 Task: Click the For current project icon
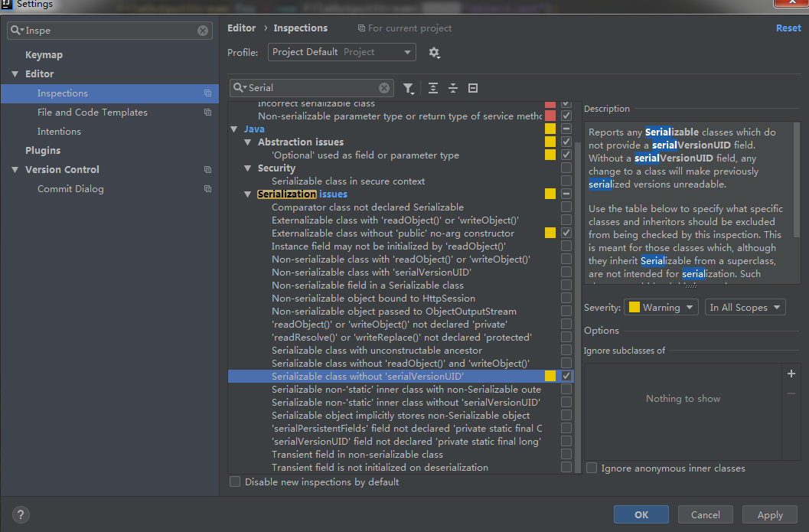pyautogui.click(x=362, y=28)
